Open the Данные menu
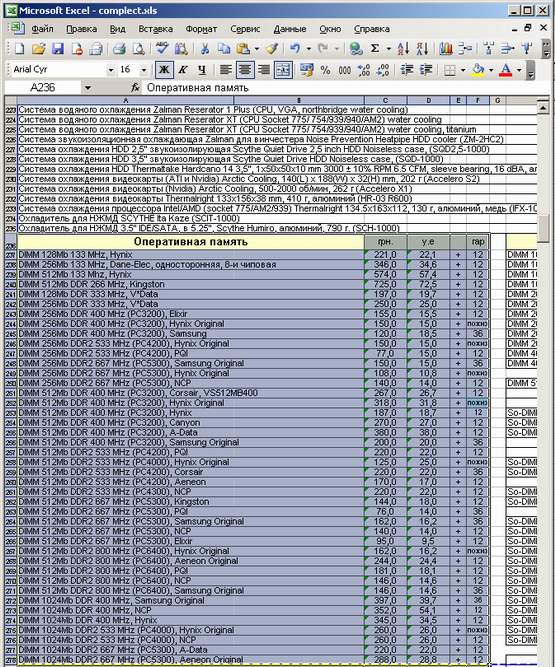 click(290, 29)
